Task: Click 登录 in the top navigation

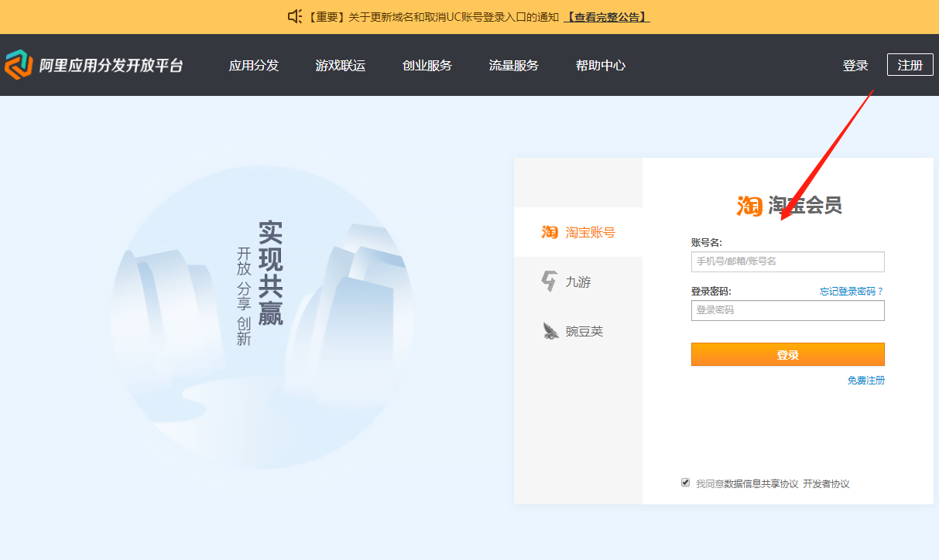Action: pyautogui.click(x=855, y=66)
